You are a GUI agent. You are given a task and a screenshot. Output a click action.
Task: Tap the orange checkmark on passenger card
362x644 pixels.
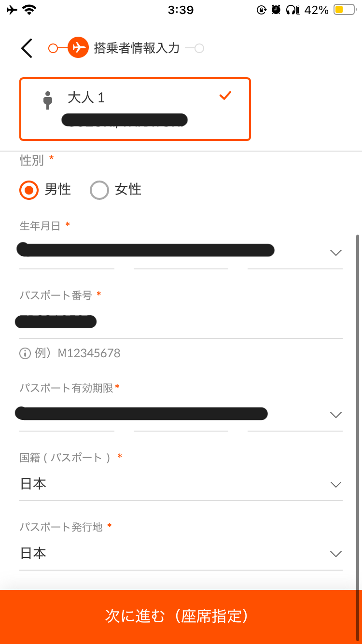tap(225, 96)
